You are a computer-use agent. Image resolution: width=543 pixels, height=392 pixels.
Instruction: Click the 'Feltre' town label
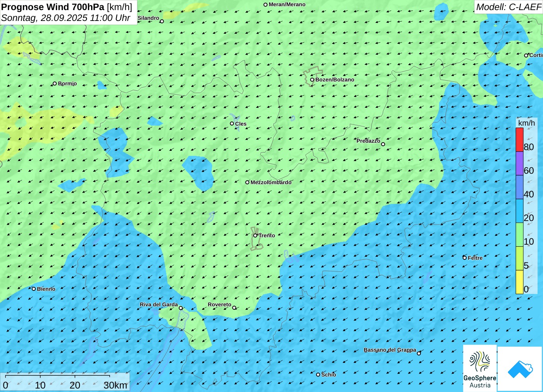pos(475,258)
